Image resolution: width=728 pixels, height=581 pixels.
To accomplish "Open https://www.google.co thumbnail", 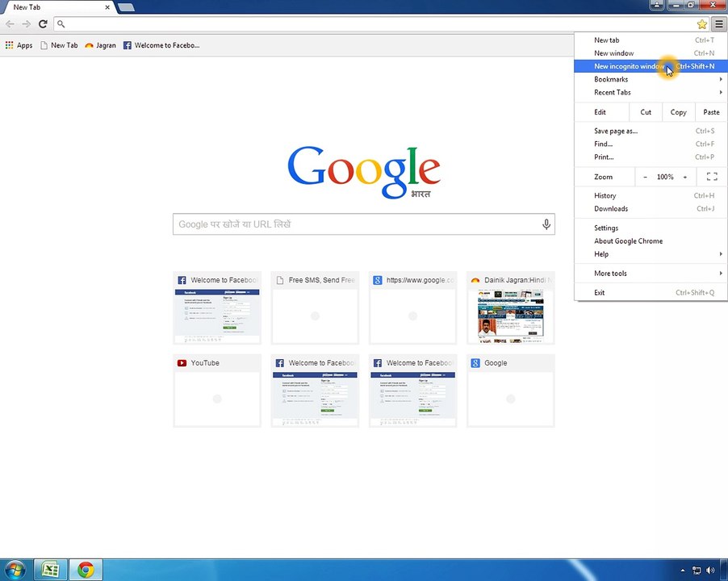I will click(x=412, y=308).
